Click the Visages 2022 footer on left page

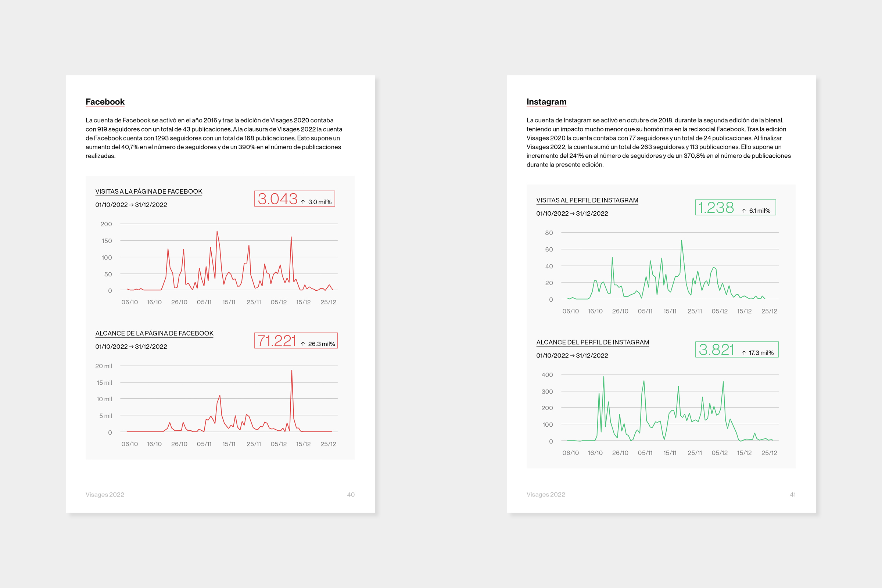(105, 495)
